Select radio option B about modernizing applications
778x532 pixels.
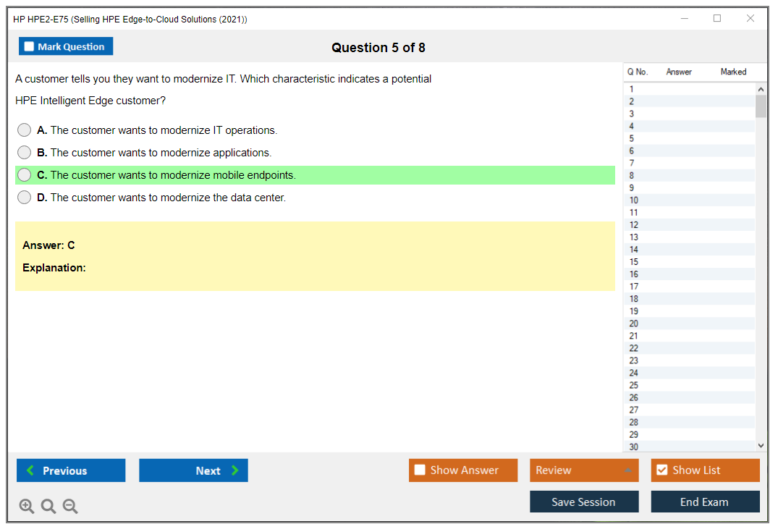click(25, 153)
